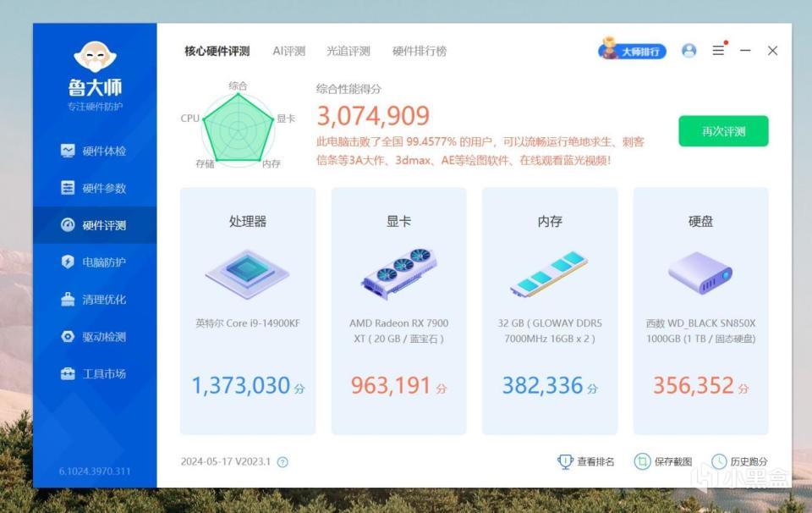Click the 电脑防护 shield icon
812x513 pixels.
point(68,262)
